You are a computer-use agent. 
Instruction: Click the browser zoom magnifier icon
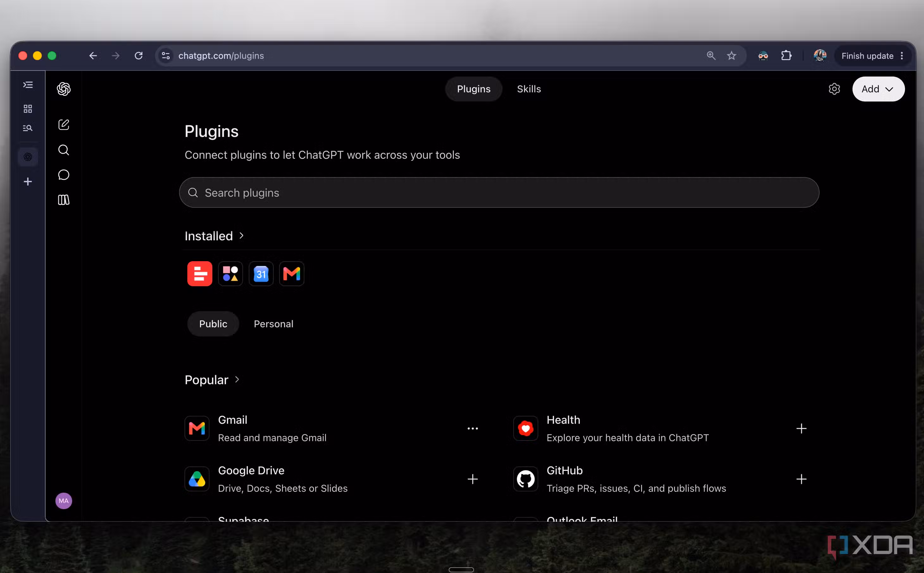coord(711,56)
